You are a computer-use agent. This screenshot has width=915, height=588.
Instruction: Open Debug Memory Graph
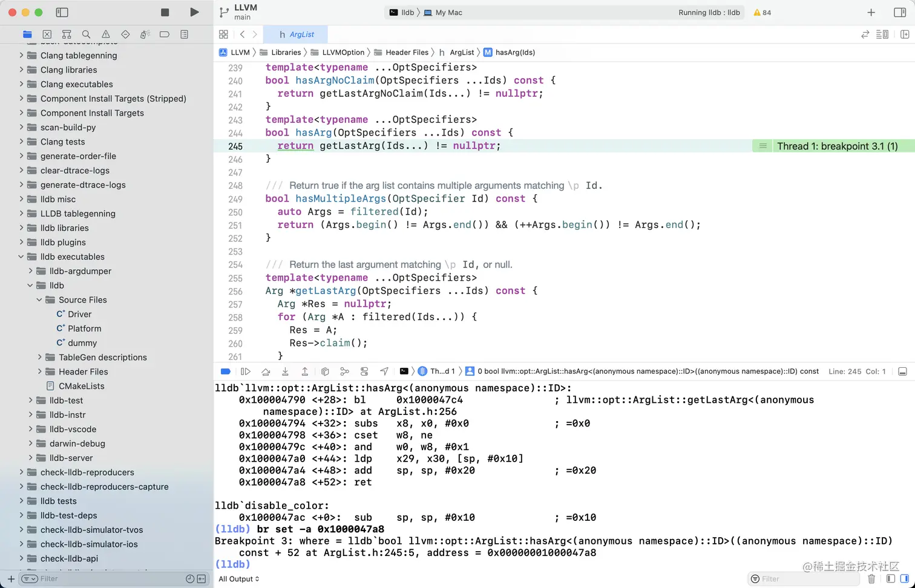pyautogui.click(x=344, y=371)
